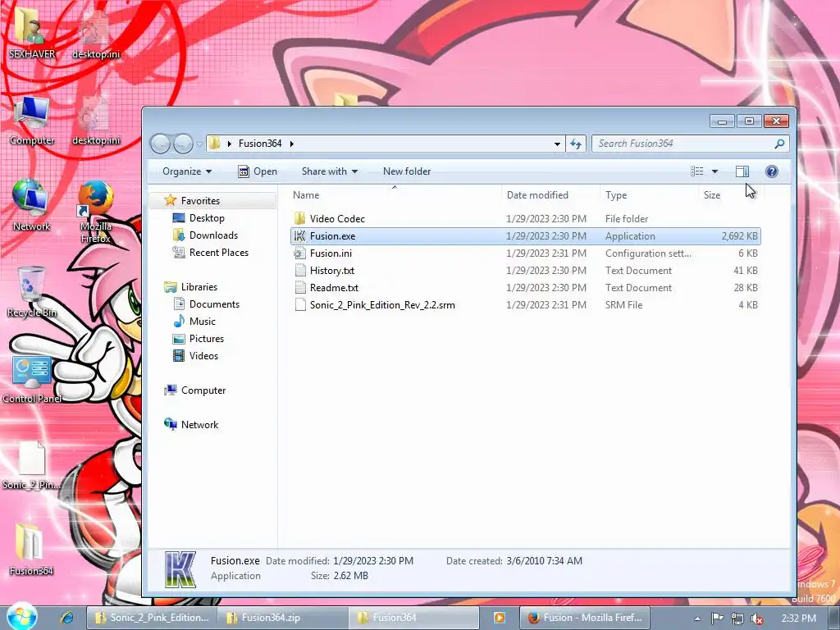Expand the breadcrumb arrow after Fusion364

point(292,144)
